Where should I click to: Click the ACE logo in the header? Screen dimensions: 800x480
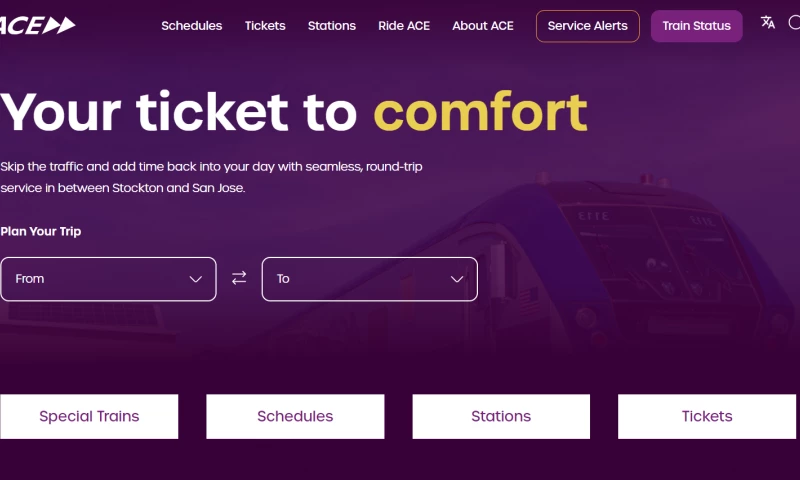pyautogui.click(x=38, y=25)
